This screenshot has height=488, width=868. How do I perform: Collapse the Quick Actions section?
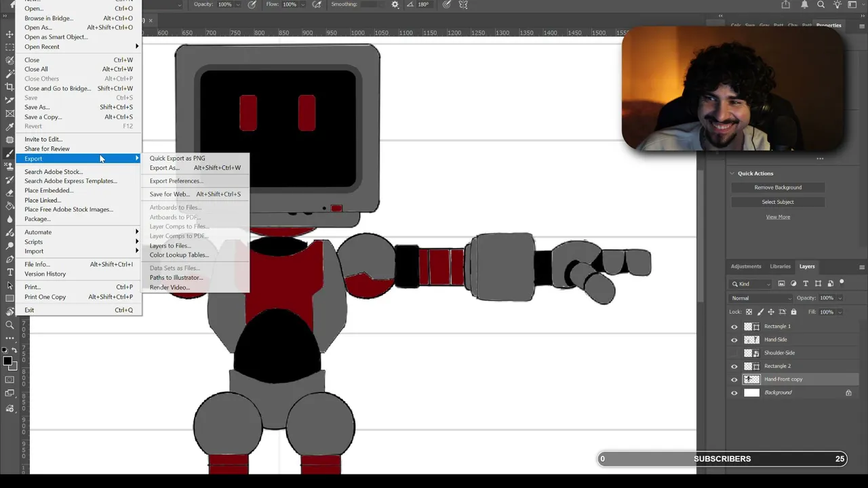point(732,174)
